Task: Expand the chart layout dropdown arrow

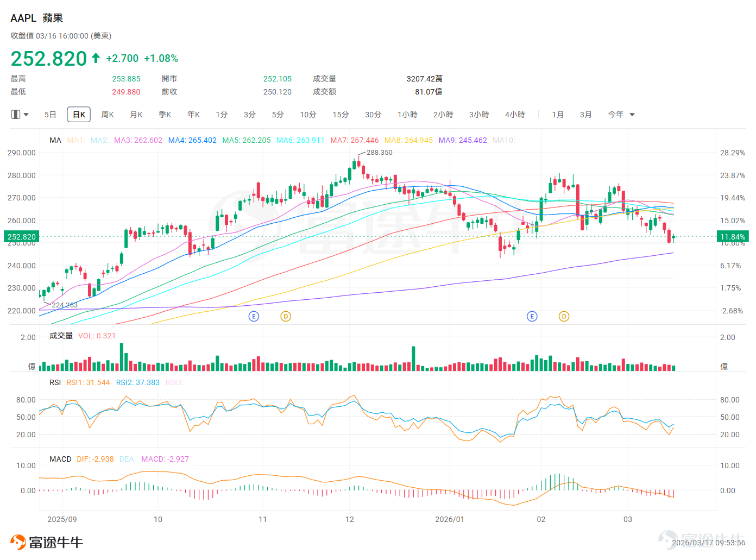Action: (26, 115)
